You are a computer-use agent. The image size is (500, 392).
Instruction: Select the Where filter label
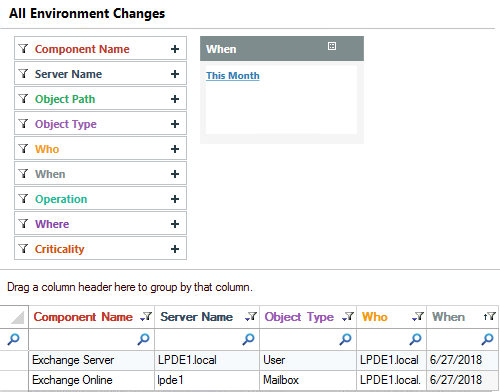pos(52,224)
